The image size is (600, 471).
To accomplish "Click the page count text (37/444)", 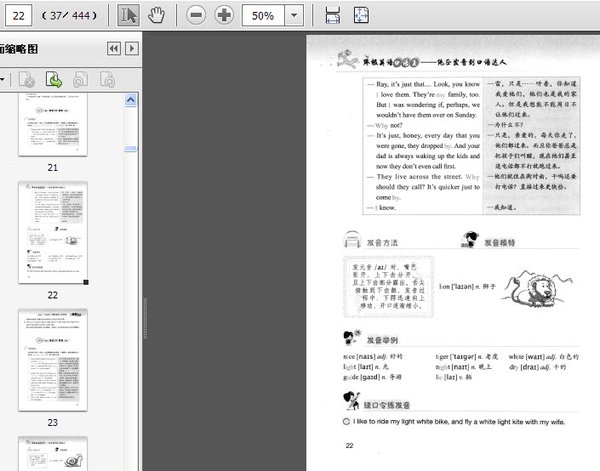I will coord(69,16).
